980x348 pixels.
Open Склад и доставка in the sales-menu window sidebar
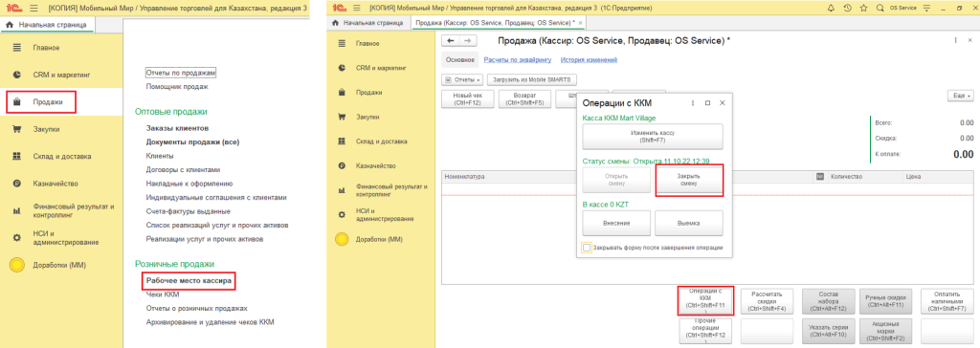pos(62,156)
